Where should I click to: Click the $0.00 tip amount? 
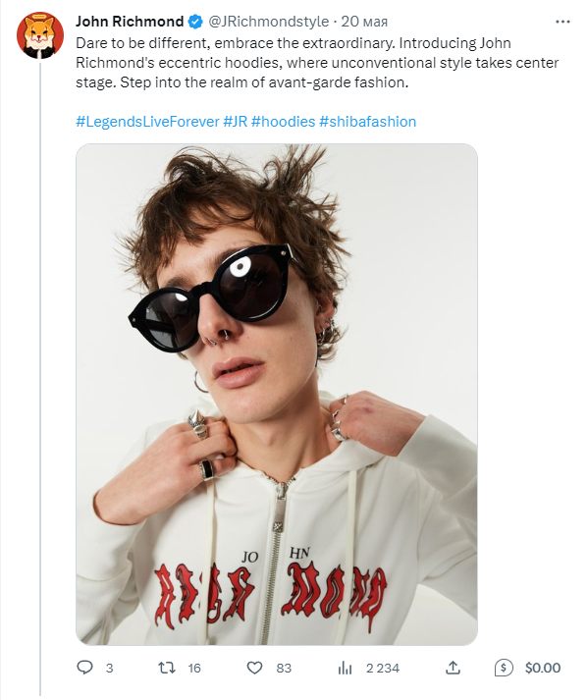point(543,668)
